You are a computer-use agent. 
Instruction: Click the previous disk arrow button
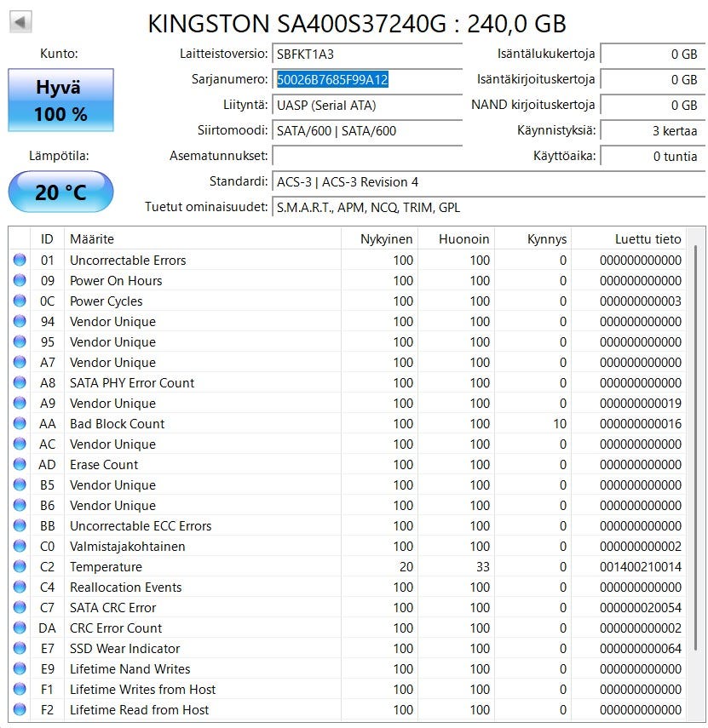(x=20, y=21)
